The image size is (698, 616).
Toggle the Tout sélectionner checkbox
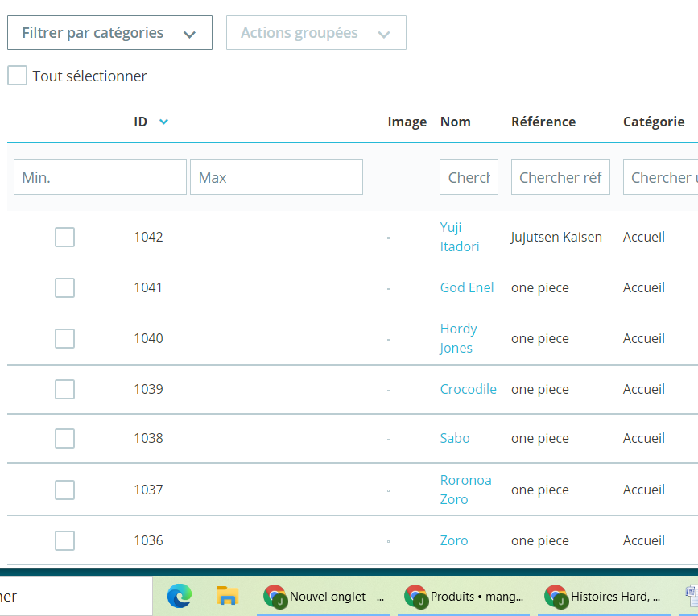[18, 75]
